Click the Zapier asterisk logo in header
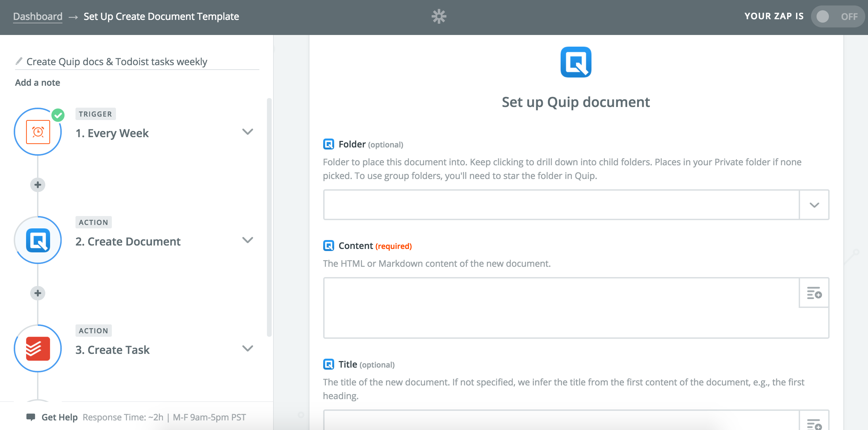This screenshot has height=430, width=868. [x=439, y=16]
